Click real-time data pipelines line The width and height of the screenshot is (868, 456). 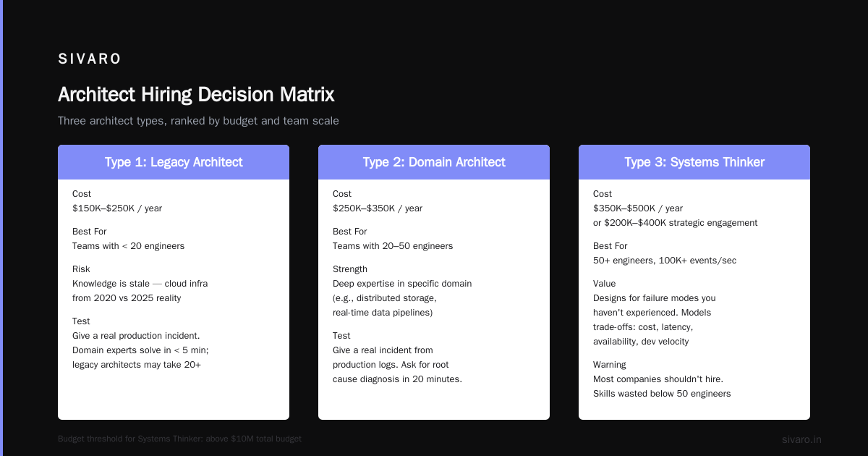[383, 313]
